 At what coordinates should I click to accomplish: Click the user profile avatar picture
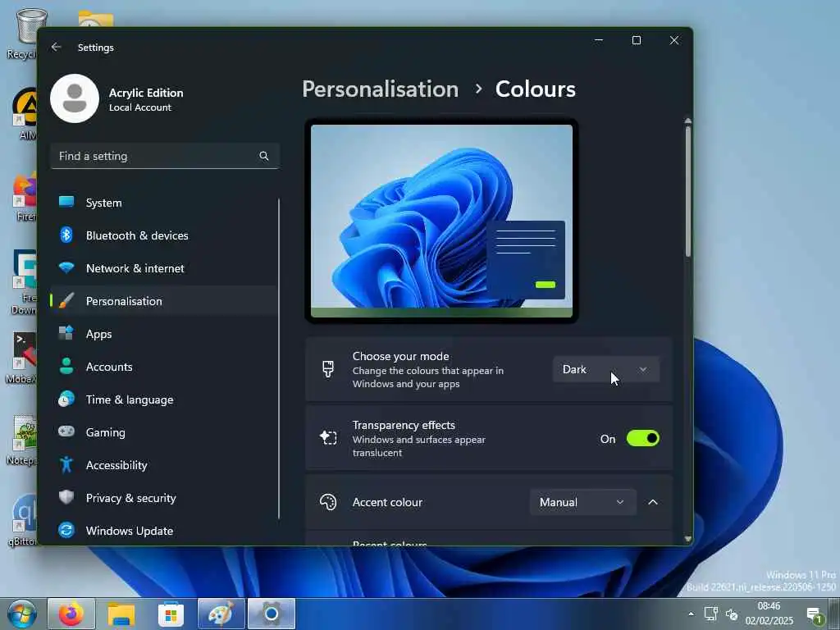[75, 98]
